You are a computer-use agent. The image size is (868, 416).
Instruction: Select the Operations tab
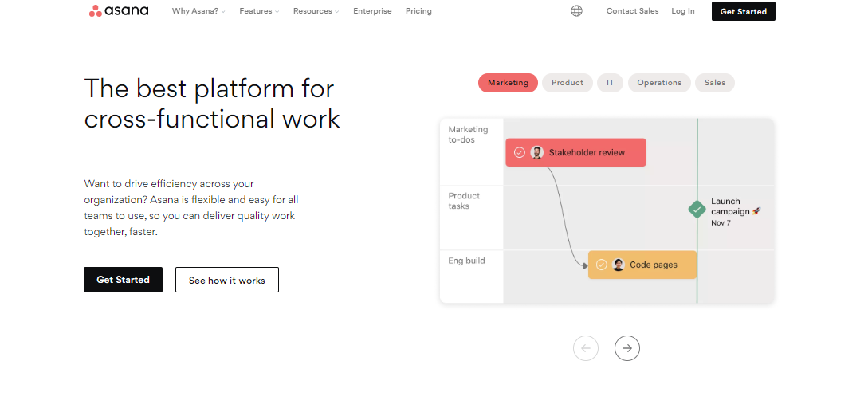point(659,83)
